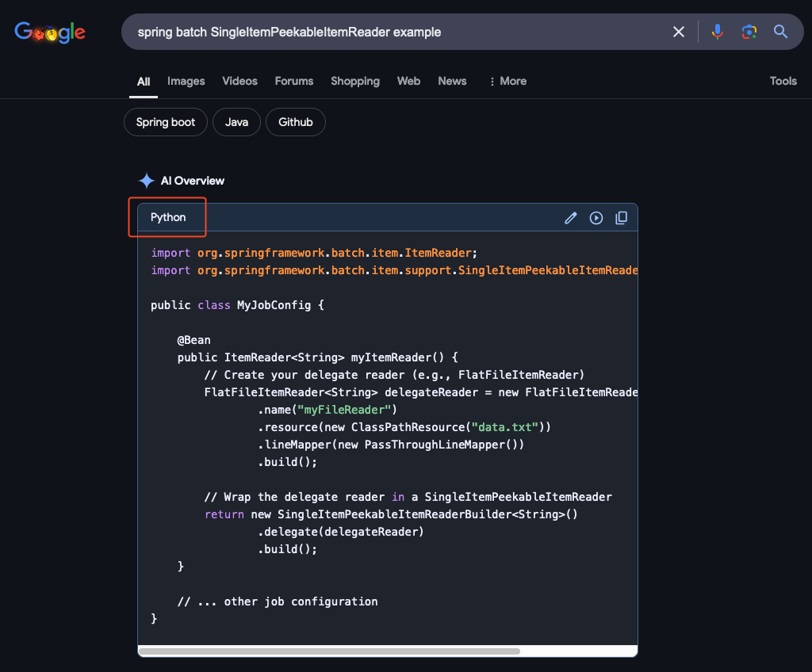Image resolution: width=812 pixels, height=672 pixels.
Task: Run the code with play icon
Action: (596, 218)
